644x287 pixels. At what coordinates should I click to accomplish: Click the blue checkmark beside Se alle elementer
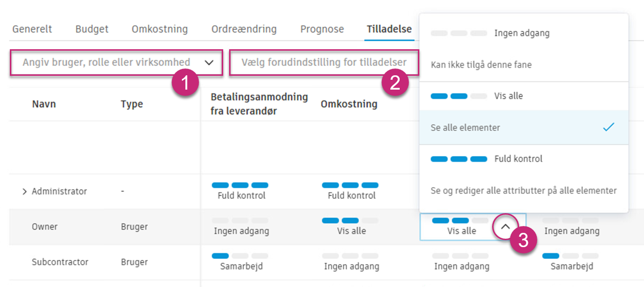(608, 127)
